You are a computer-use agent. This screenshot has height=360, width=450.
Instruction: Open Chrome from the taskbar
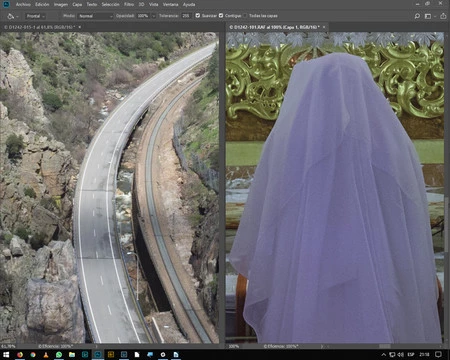pos(33,355)
